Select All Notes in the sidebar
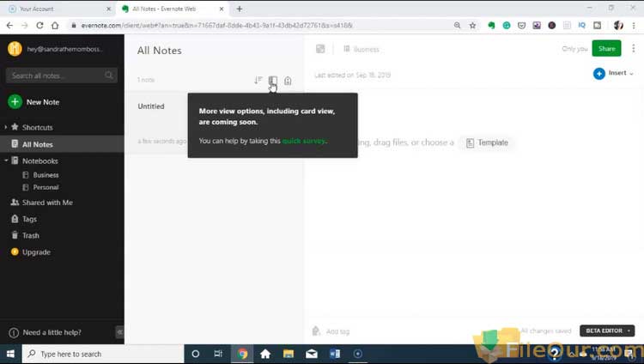 (x=62, y=144)
